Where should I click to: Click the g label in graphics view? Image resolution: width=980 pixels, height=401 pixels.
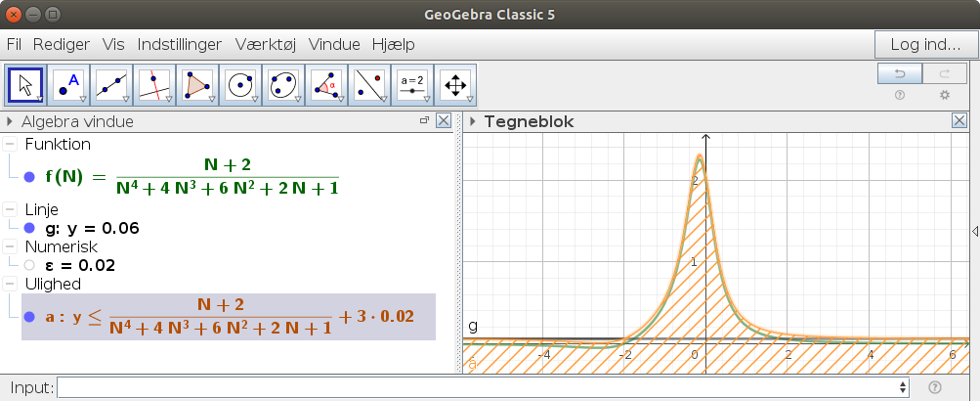tap(473, 326)
